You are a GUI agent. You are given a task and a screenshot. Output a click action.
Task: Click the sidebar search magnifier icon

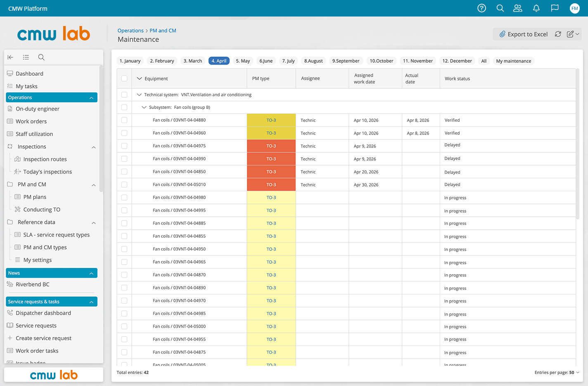[x=41, y=57]
